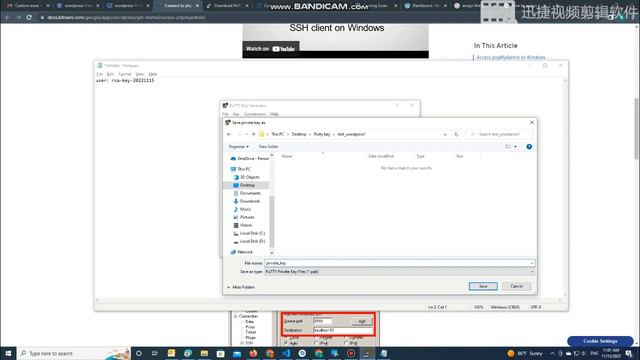
Task: Select This PC in the navigation pane
Action: [241, 169]
